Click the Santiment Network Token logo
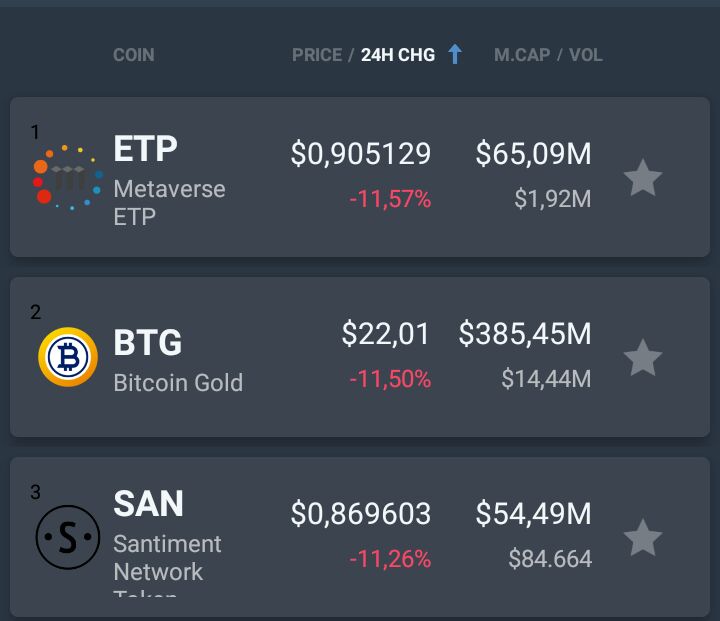The height and width of the screenshot is (621, 720). tap(67, 537)
